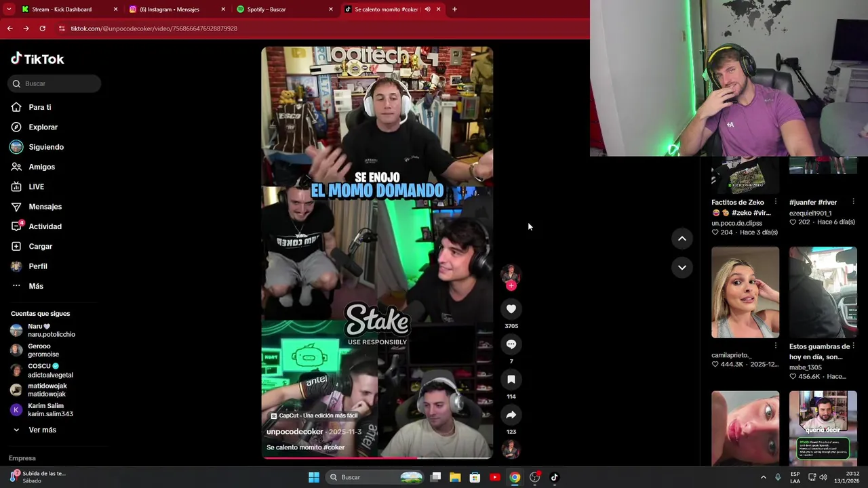Open the Siguiendo feed

[45, 147]
